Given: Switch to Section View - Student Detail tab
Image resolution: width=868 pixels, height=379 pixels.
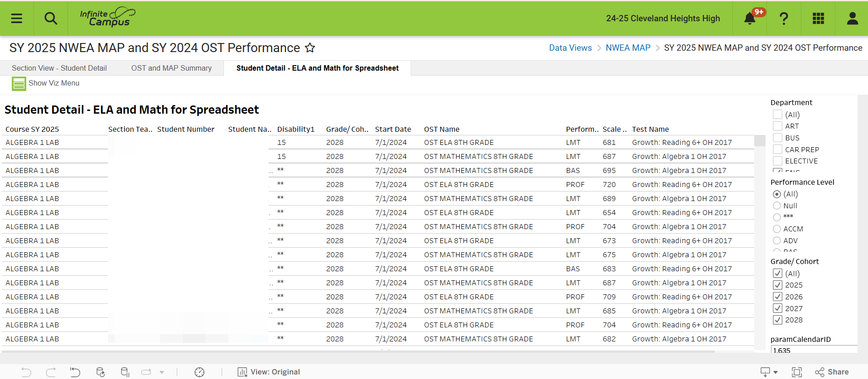Looking at the screenshot, I should (59, 68).
